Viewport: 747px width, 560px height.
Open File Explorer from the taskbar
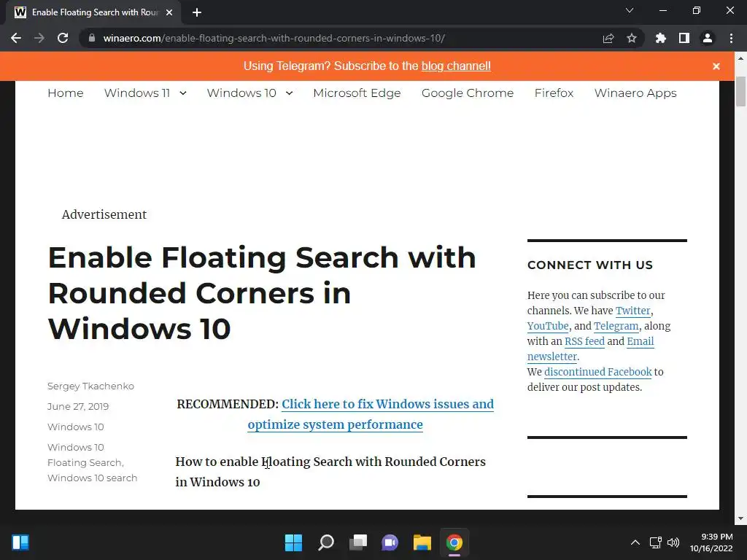tap(422, 542)
